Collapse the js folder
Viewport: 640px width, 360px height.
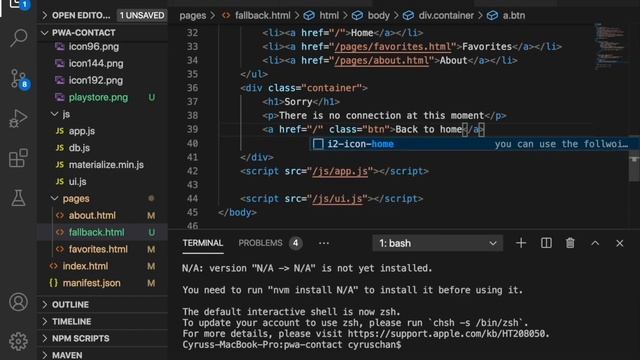coord(66,114)
